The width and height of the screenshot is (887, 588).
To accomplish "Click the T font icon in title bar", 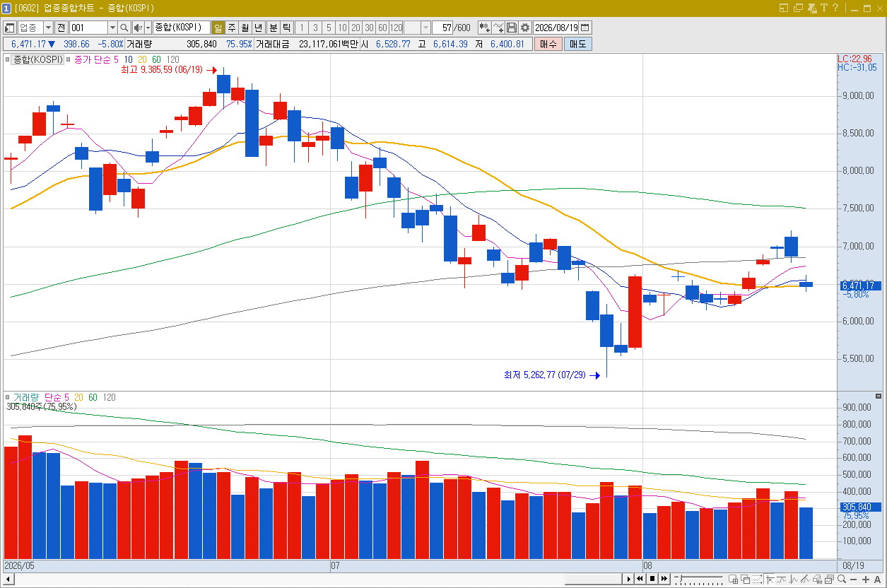I will (824, 8).
